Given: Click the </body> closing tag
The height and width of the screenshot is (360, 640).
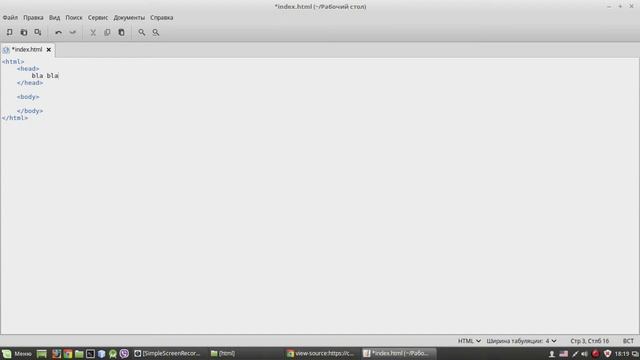Looking at the screenshot, I should (30, 111).
